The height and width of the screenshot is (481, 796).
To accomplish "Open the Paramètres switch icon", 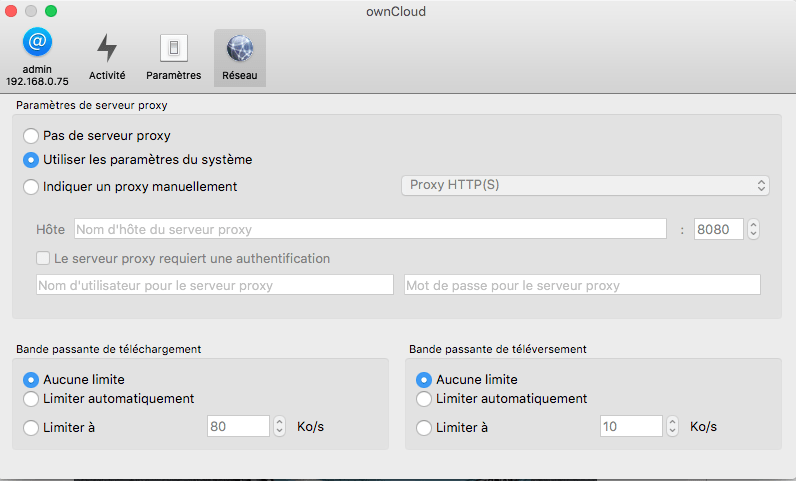I will pyautogui.click(x=173, y=49).
